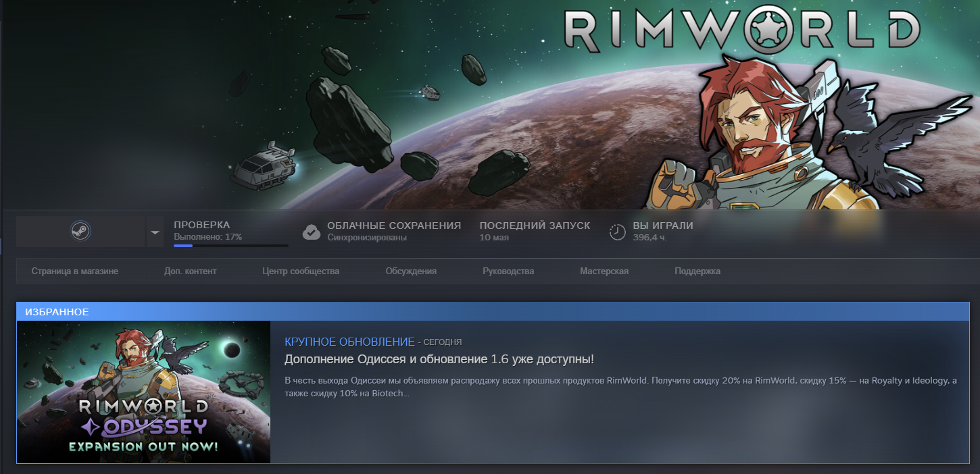The height and width of the screenshot is (474, 980).
Task: Open the Доп. контент tab
Action: click(x=191, y=271)
